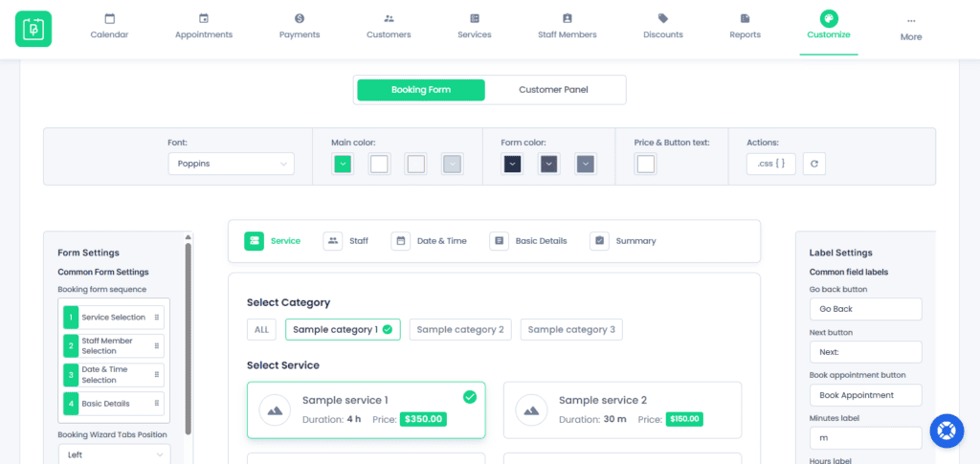Open the blue help lifebuoy button
Screen dimensions: 980x464
coord(947,431)
